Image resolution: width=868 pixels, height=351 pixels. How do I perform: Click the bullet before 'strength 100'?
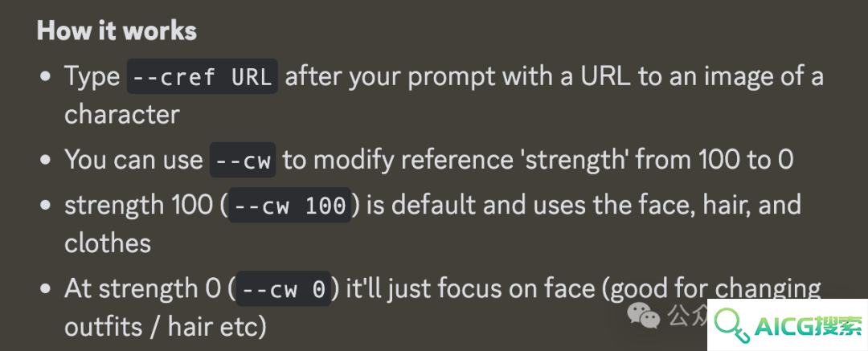click(46, 206)
